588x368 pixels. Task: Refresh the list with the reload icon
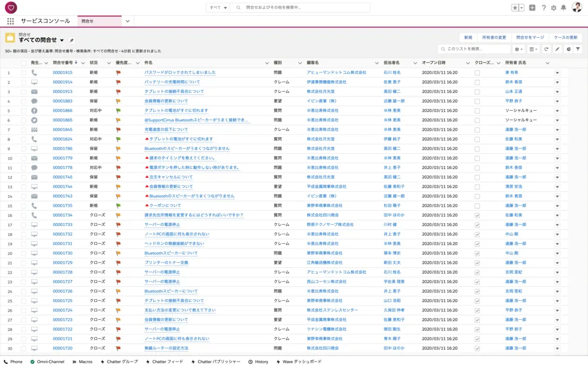click(x=546, y=49)
